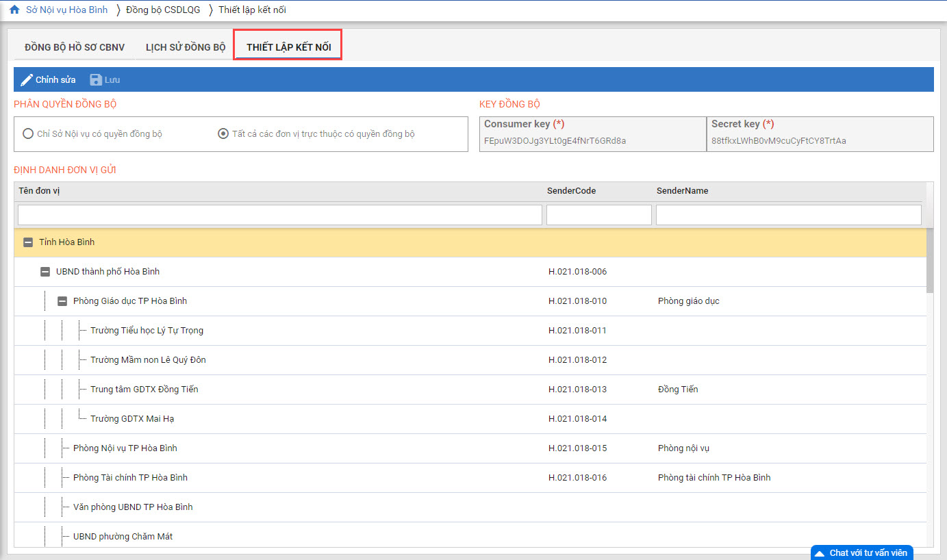Click the Chat với tư vấn viên arrow icon
The width and height of the screenshot is (947, 560).
[x=819, y=553]
